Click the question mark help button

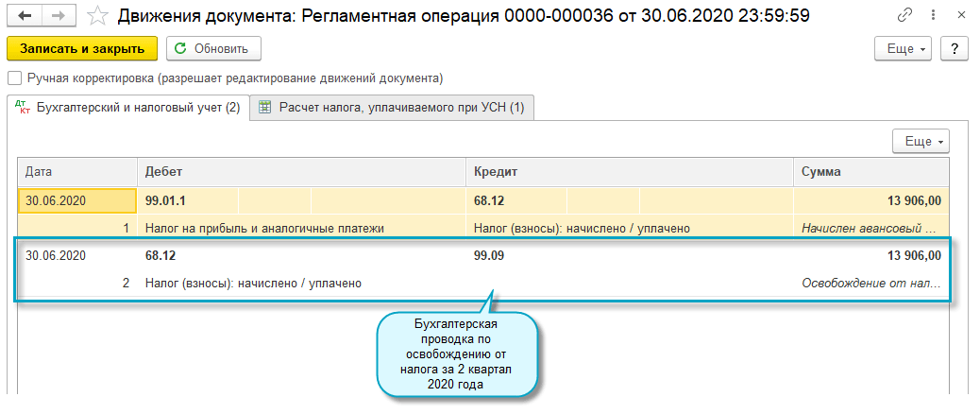point(955,48)
